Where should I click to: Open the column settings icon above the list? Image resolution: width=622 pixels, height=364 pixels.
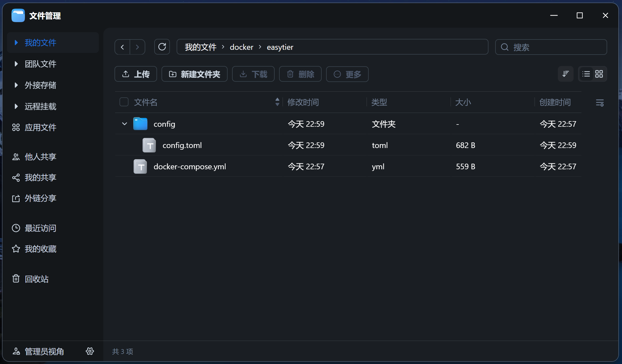[x=600, y=102]
